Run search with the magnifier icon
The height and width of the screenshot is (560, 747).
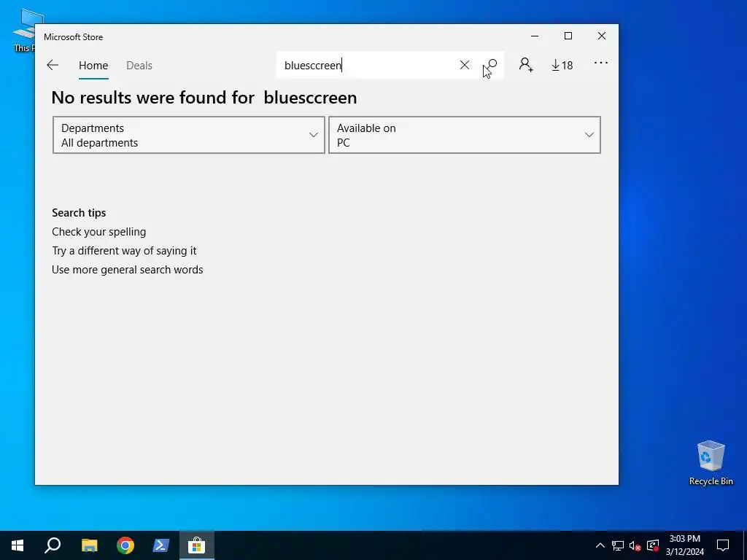(491, 65)
